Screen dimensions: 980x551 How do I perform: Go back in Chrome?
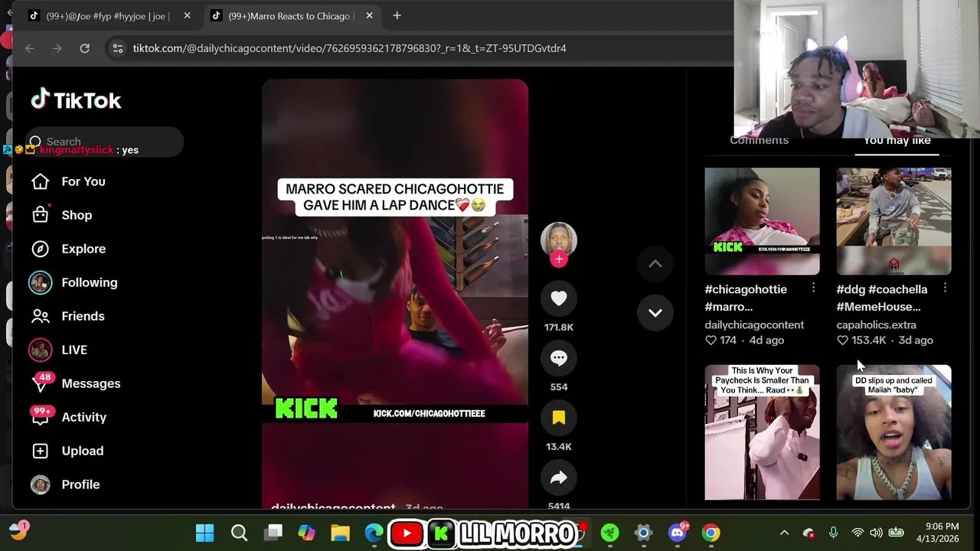click(30, 48)
